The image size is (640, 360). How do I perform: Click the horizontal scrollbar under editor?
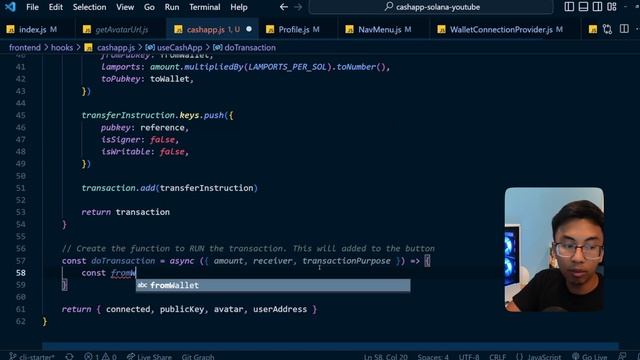coord(330,346)
